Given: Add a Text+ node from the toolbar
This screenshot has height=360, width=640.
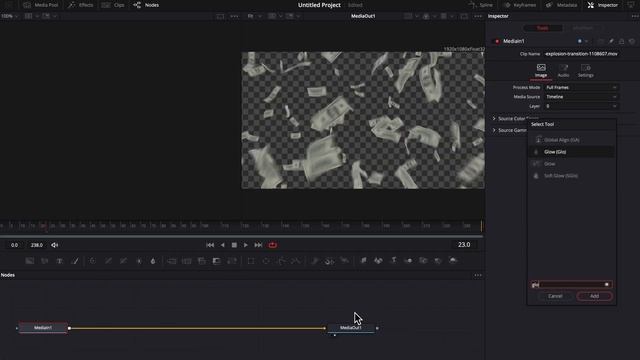Looking at the screenshot, I should click(60, 261).
